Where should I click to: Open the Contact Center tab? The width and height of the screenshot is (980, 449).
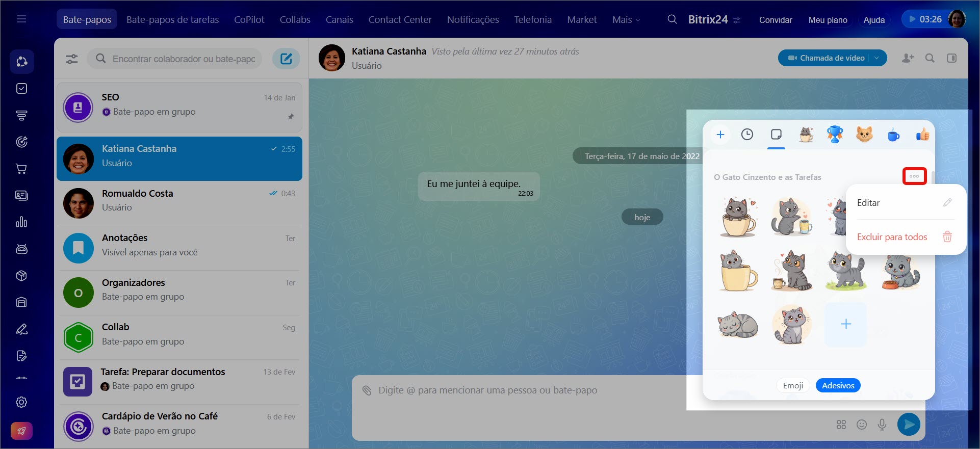tap(400, 19)
